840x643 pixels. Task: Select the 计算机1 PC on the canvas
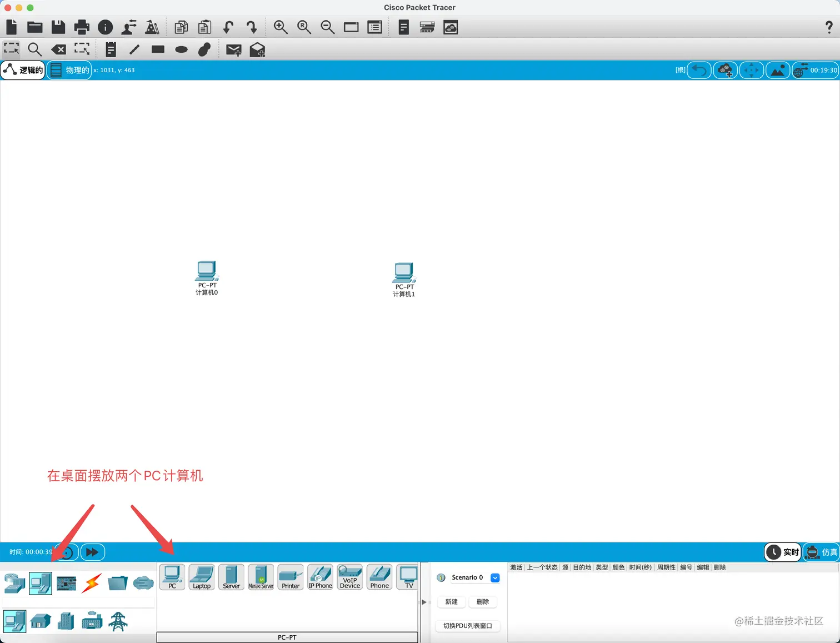pyautogui.click(x=404, y=280)
